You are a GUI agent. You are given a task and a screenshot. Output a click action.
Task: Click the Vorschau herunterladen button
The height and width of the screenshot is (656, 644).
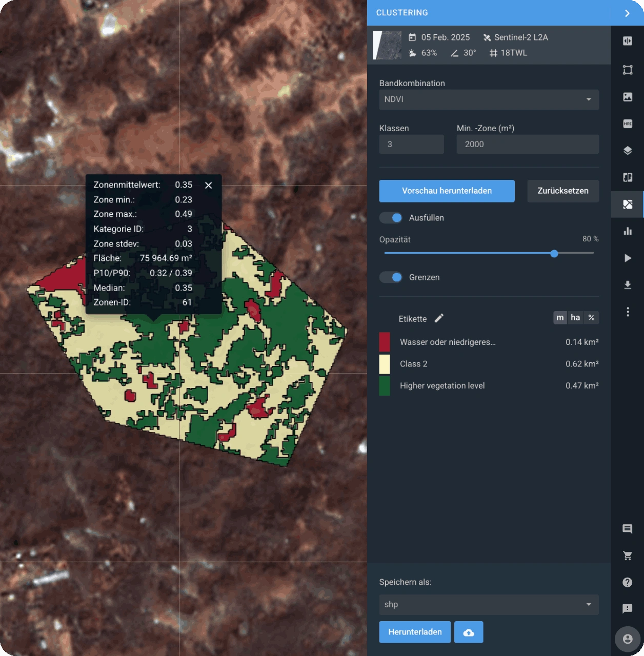(447, 191)
